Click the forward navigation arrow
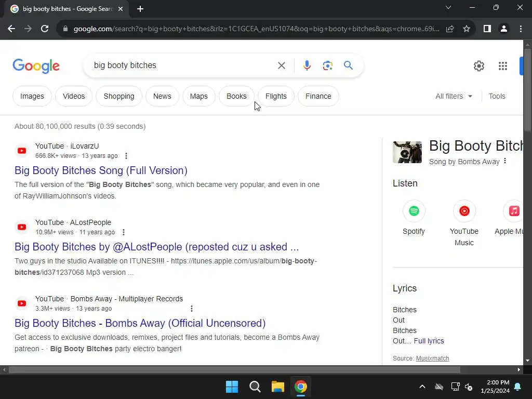This screenshot has width=532, height=399. 28,29
